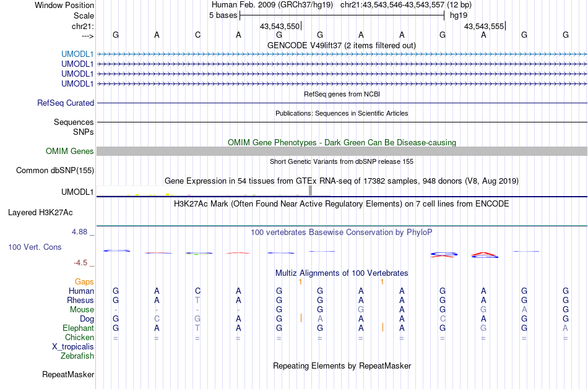
Task: Select the Zebrafish species label
Action: tap(77, 356)
